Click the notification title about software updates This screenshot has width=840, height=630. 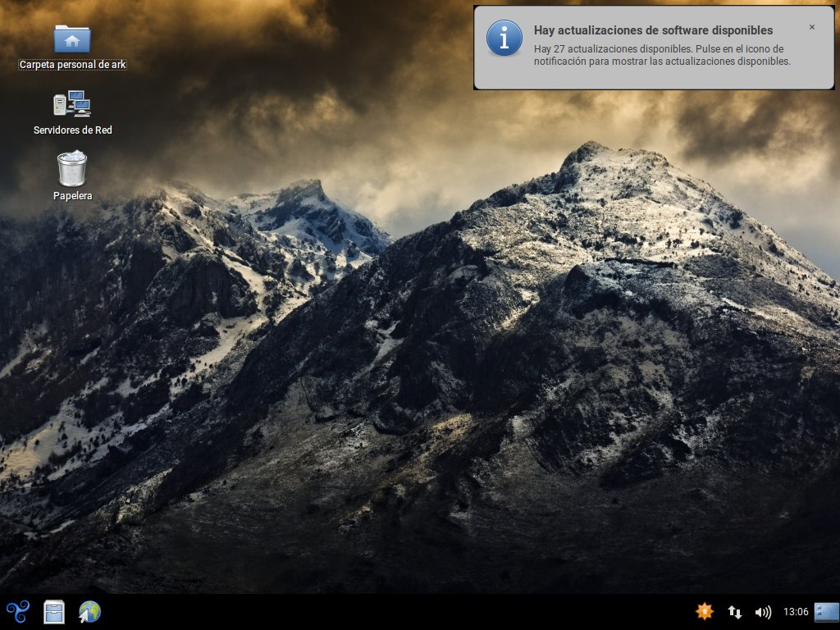(x=653, y=30)
